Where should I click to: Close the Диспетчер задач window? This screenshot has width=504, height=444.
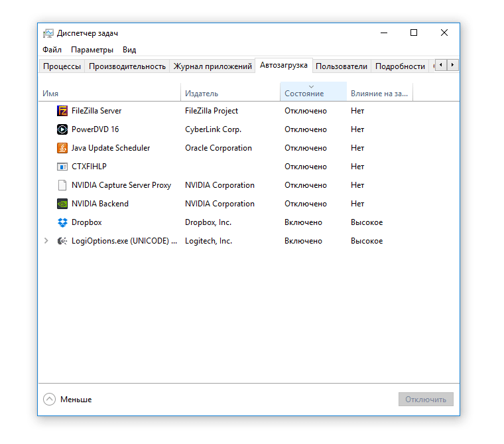point(444,33)
